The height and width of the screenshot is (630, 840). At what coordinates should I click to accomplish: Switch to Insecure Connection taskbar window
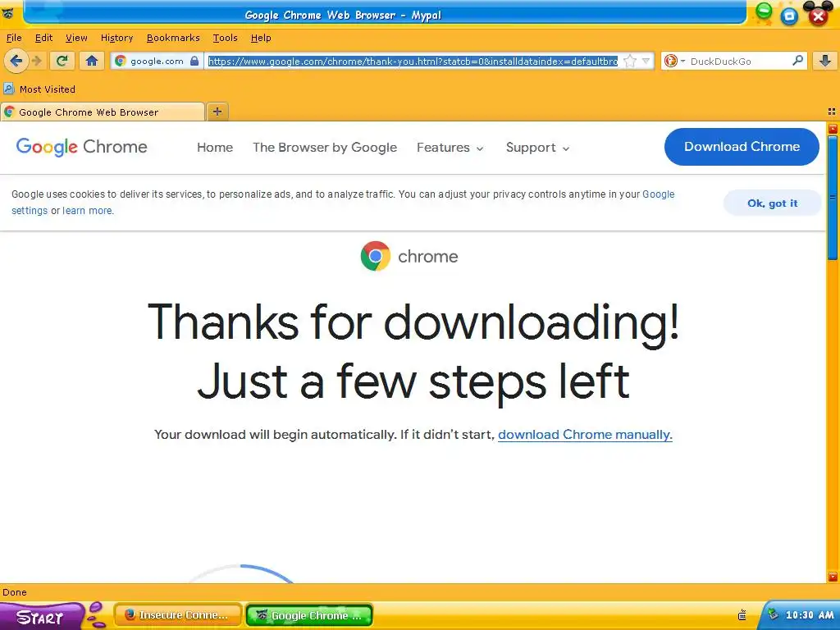pyautogui.click(x=178, y=615)
